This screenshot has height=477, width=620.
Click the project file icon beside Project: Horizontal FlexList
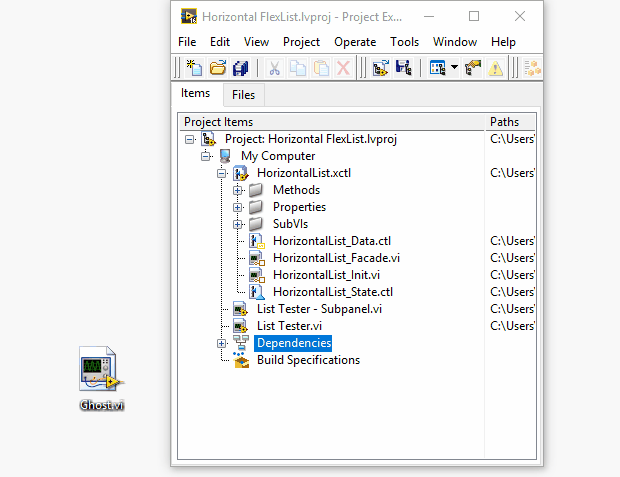pyautogui.click(x=208, y=139)
